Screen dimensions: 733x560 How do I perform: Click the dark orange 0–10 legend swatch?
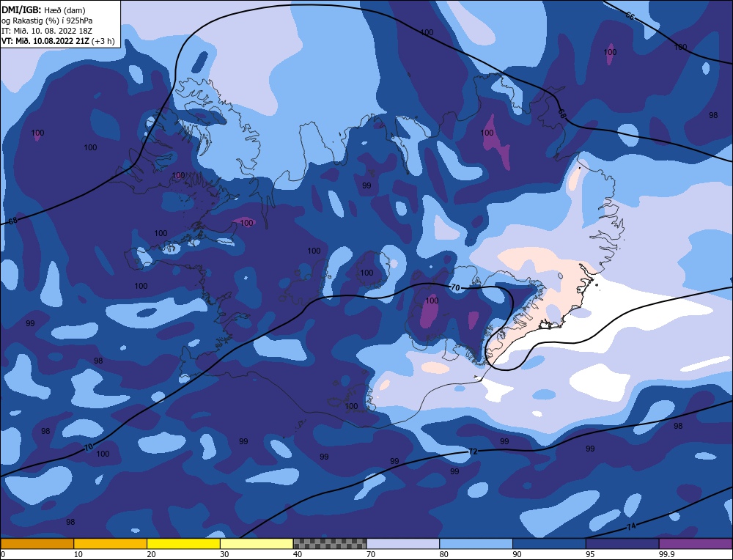click(x=37, y=544)
